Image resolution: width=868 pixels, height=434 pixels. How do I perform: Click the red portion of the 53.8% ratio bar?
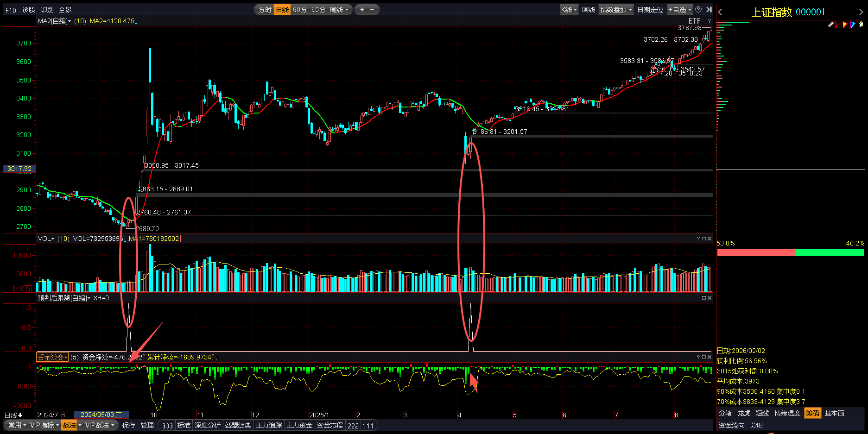[756, 252]
